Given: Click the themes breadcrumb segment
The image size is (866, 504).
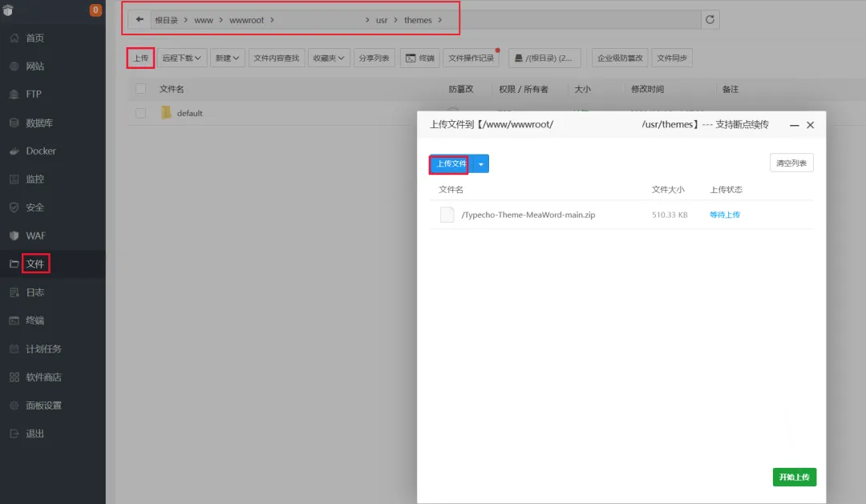Looking at the screenshot, I should click(418, 20).
